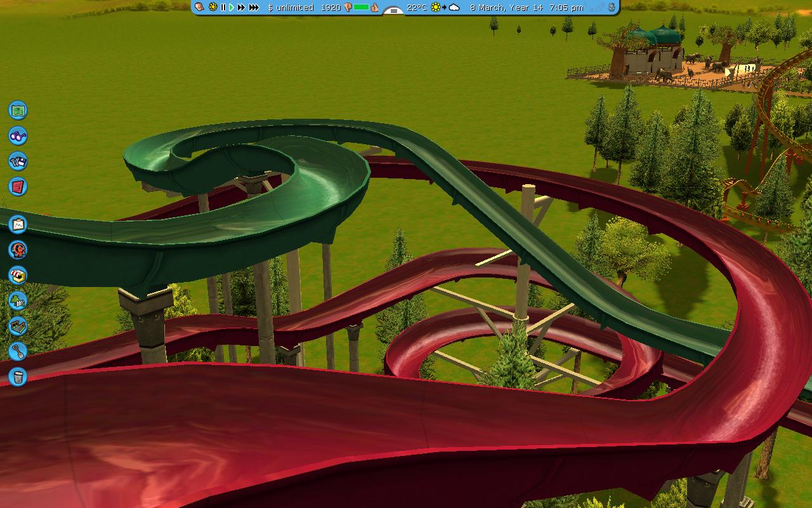Expand the top bar pull-down handle
812x508 pixels.
[x=394, y=10]
